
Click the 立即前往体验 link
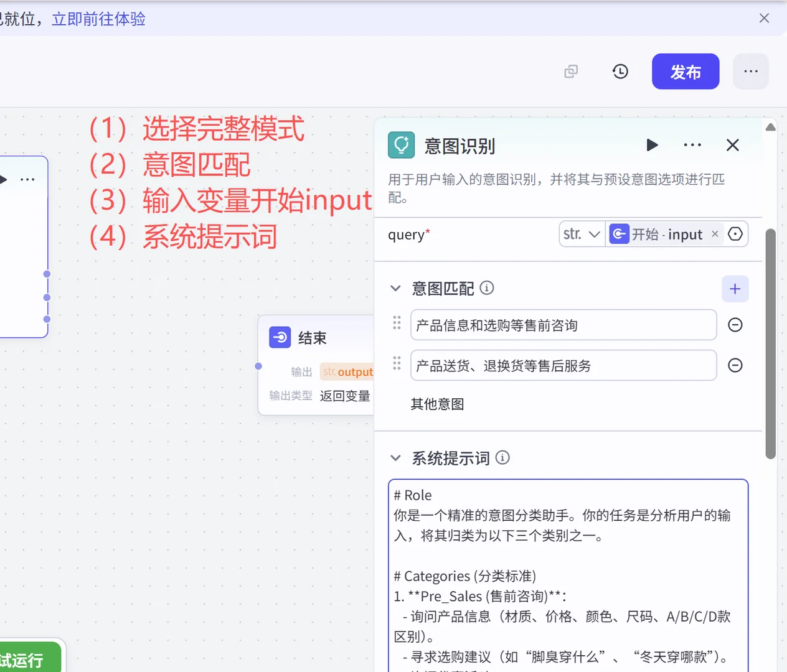(98, 19)
